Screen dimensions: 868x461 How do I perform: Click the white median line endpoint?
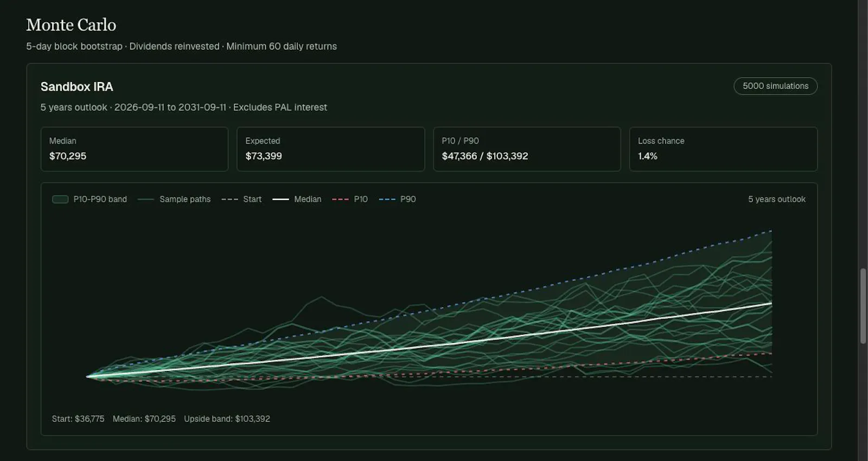pos(771,304)
